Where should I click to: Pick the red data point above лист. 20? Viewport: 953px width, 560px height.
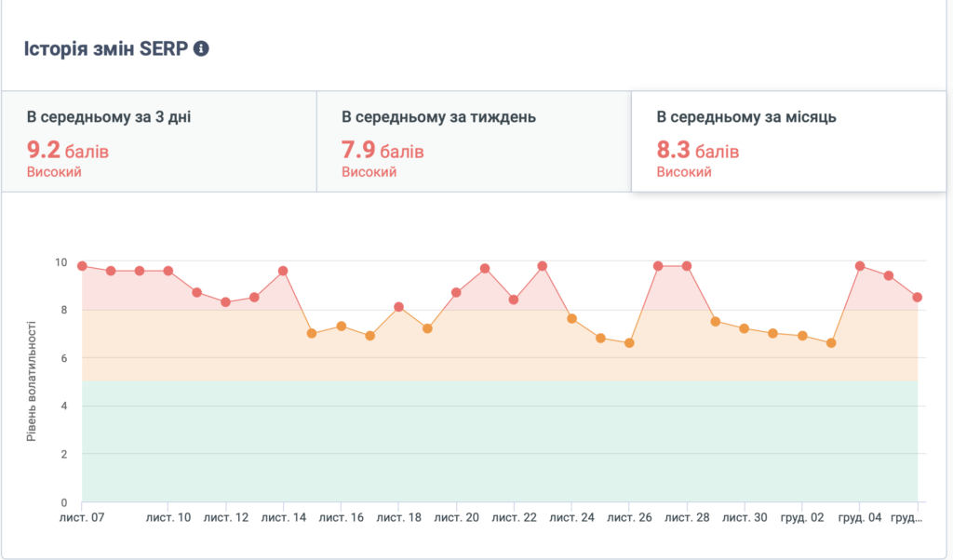tap(456, 292)
